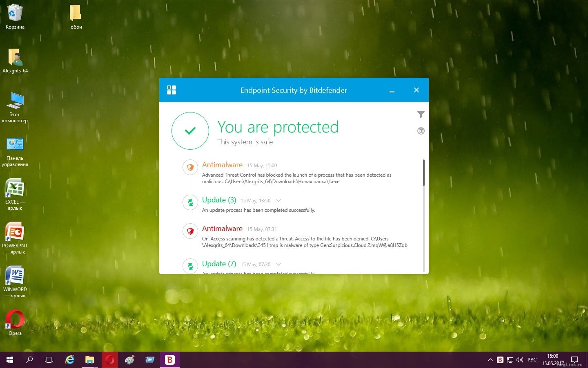The width and height of the screenshot is (588, 368).
Task: Expand the Update (3) event details chevron
Action: click(x=278, y=200)
